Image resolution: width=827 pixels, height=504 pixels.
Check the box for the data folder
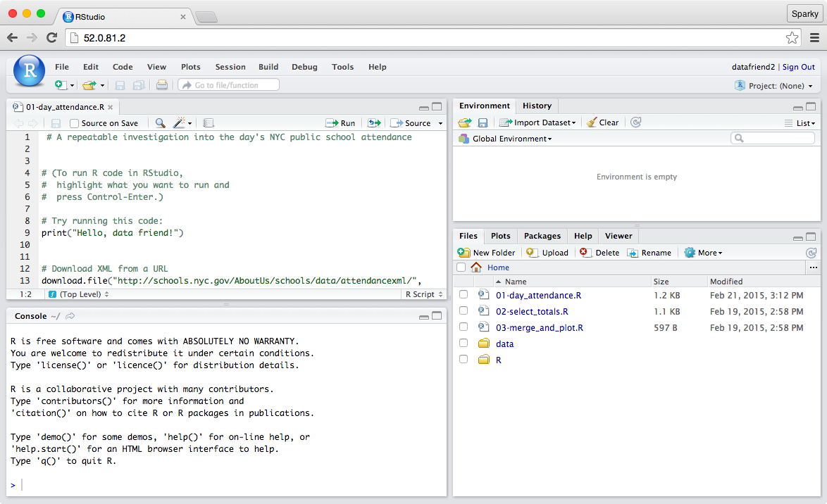coord(464,343)
